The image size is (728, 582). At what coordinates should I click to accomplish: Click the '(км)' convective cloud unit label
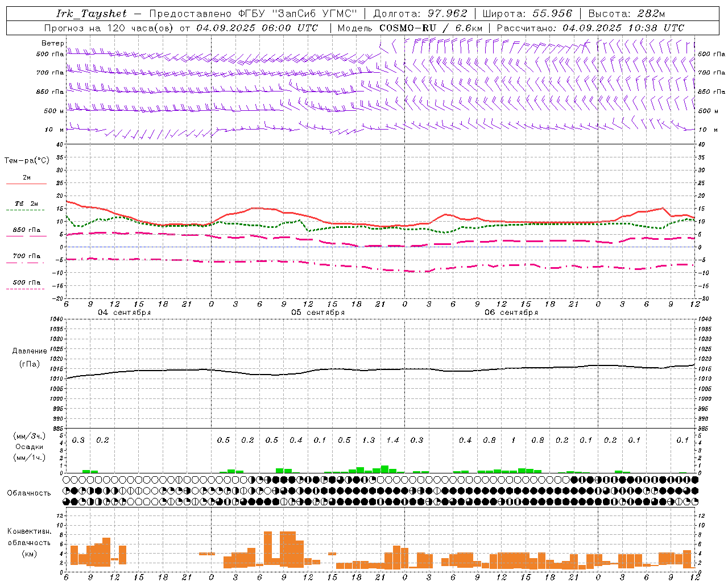click(x=30, y=554)
